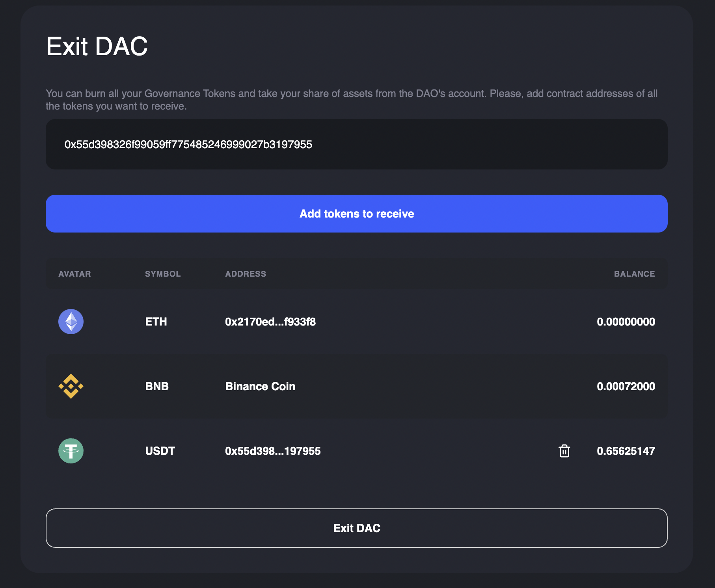Click address 0x2170ed...f933f8
The image size is (715, 588).
[x=270, y=322]
